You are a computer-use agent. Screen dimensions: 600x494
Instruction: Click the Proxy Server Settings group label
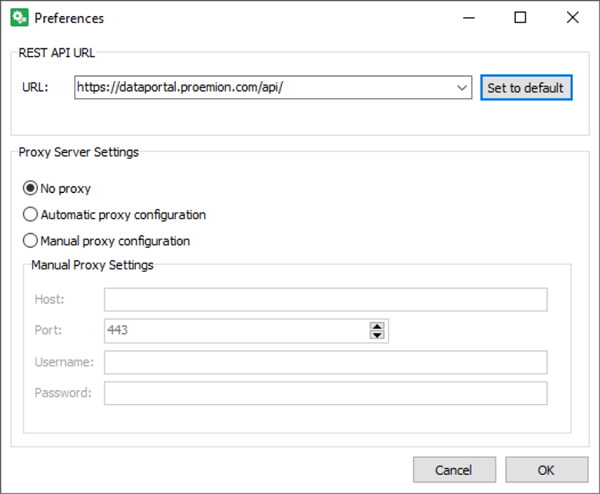pyautogui.click(x=79, y=153)
